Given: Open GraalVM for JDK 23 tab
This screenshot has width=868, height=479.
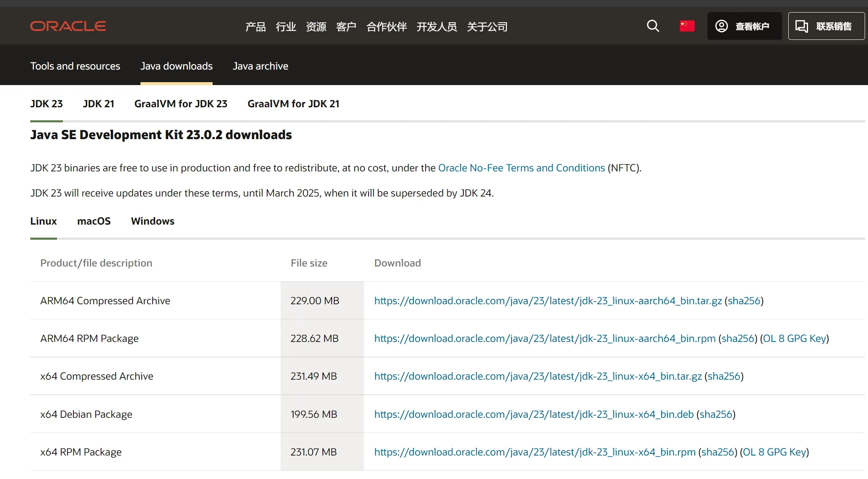Looking at the screenshot, I should click(181, 104).
